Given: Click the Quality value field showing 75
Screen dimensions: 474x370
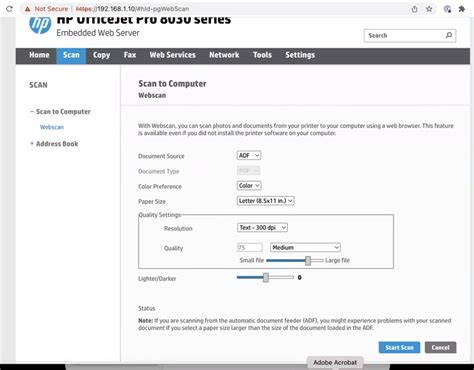Looking at the screenshot, I should (250, 248).
